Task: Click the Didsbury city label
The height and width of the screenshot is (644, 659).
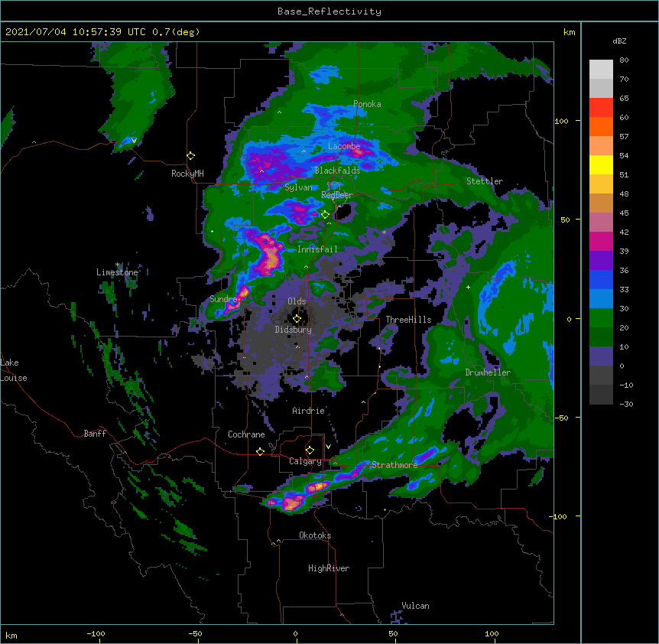Action: tap(294, 330)
